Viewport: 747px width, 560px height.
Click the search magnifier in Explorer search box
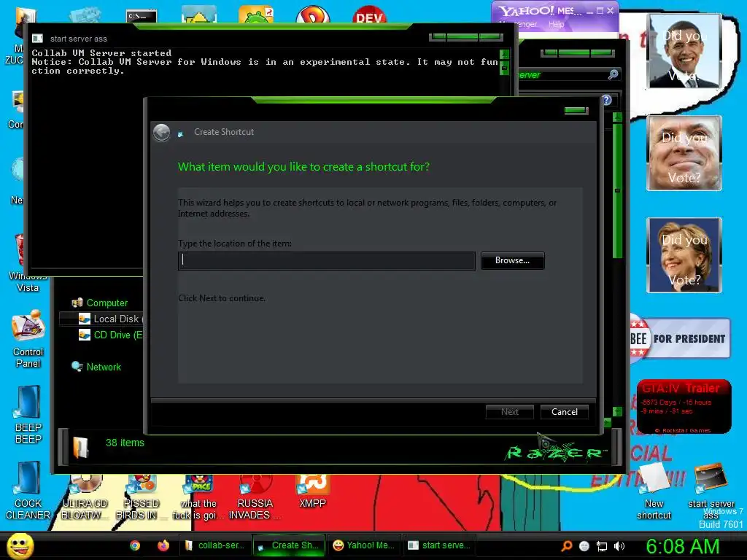[613, 74]
